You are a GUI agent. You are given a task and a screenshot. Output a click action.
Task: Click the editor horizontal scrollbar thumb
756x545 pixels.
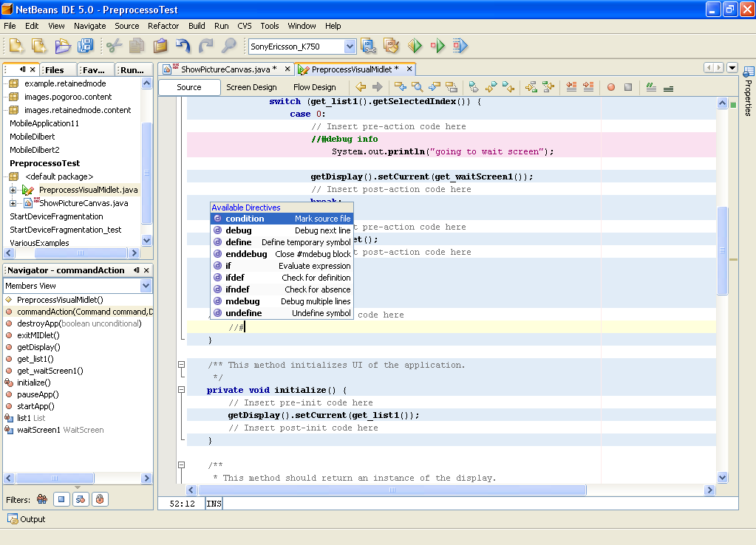(392, 490)
